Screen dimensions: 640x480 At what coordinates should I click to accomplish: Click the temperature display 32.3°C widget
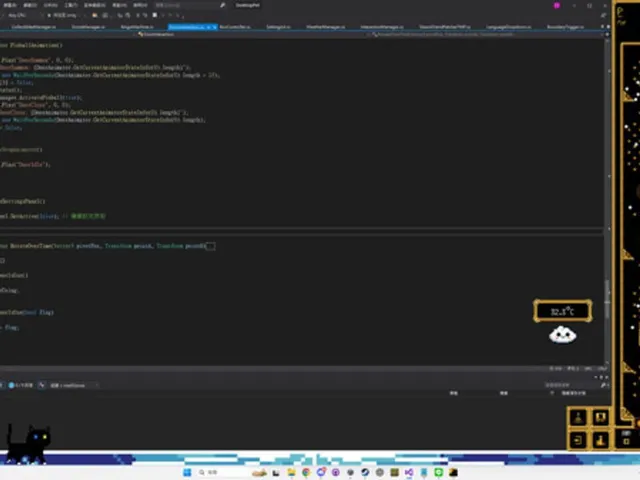562,311
